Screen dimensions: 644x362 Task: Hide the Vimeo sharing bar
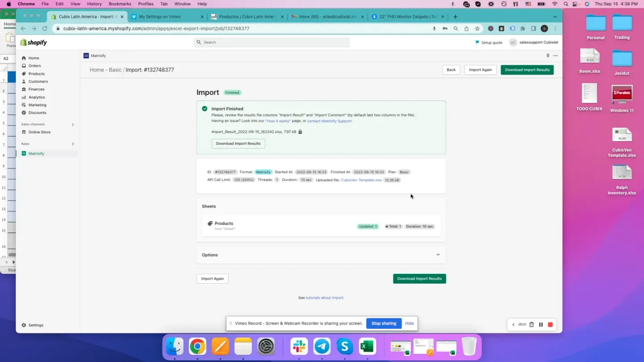(x=409, y=324)
